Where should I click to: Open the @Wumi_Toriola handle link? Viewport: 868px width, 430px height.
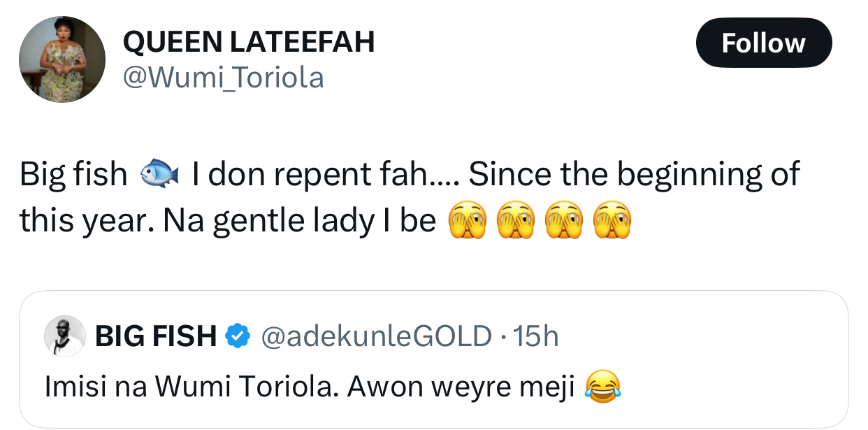tap(224, 78)
